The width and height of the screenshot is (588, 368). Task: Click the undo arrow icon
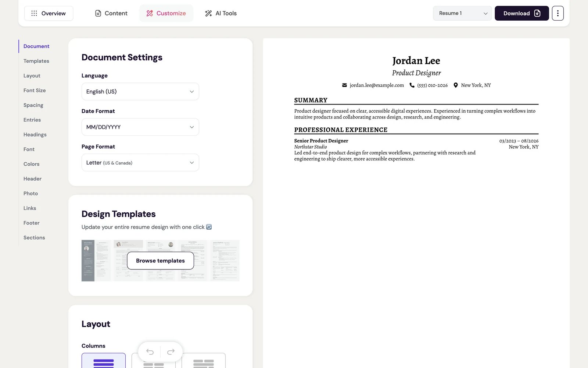point(150,352)
